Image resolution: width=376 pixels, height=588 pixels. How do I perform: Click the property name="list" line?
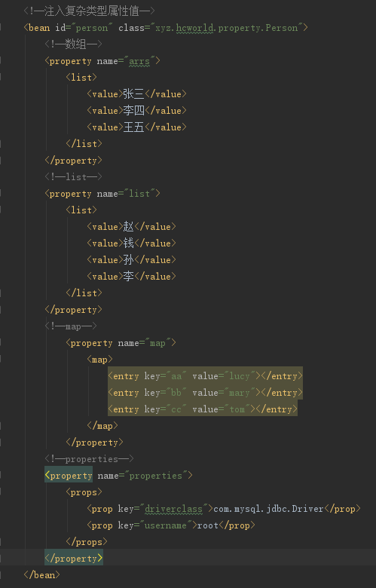point(102,194)
